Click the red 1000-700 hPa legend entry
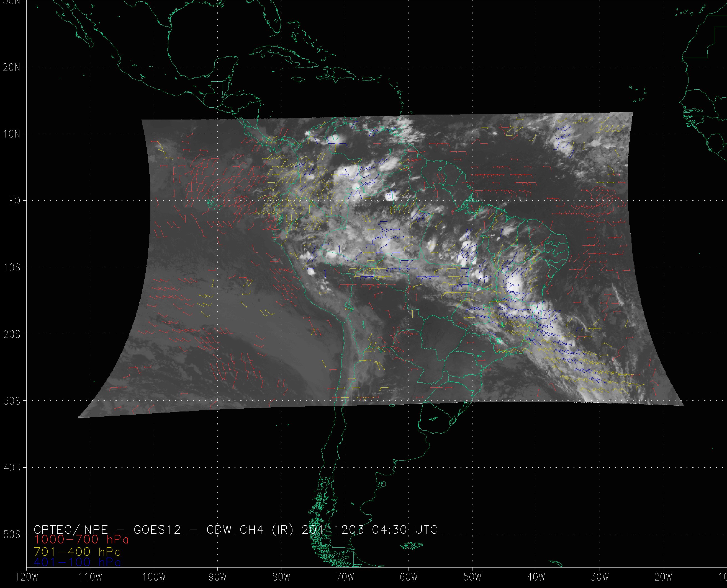This screenshot has width=727, height=588. click(81, 540)
